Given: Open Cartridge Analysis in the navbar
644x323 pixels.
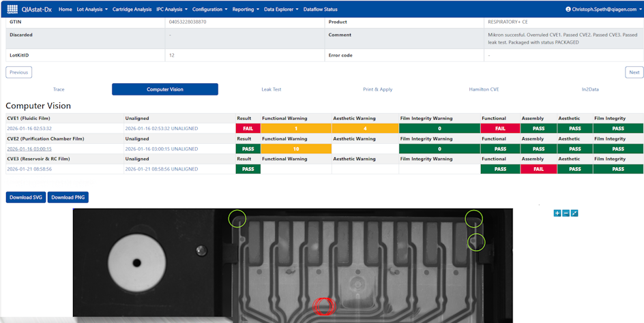Looking at the screenshot, I should tap(132, 10).
